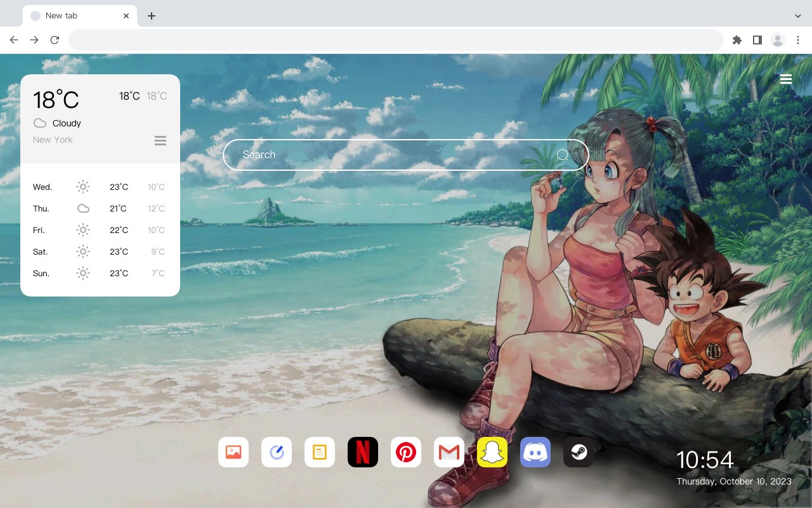Viewport: 812px width, 508px height.
Task: Select the Fri. forecast row
Action: tap(100, 230)
